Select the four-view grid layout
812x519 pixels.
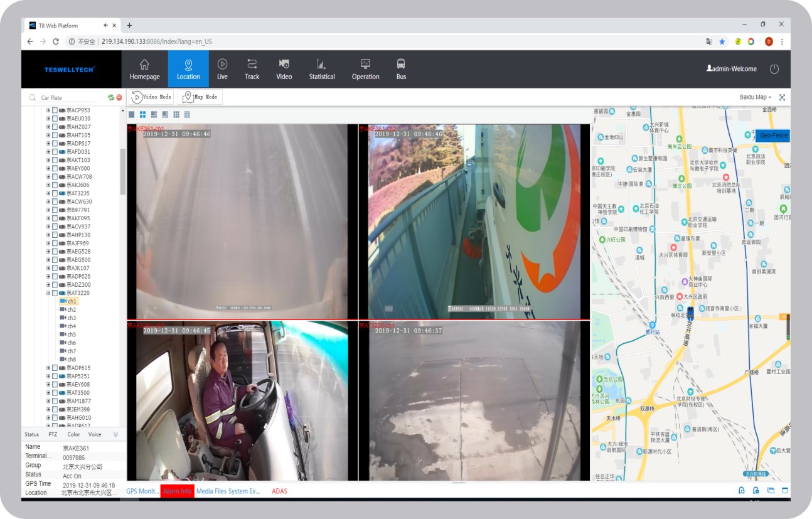(x=142, y=114)
